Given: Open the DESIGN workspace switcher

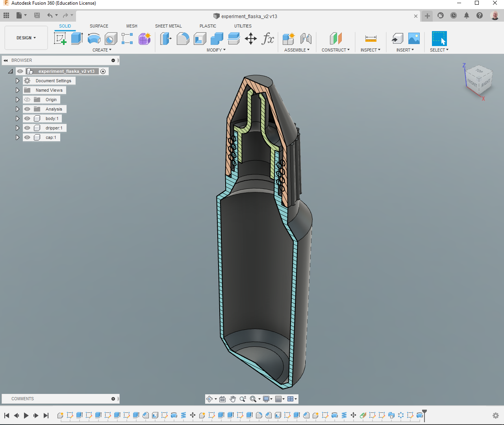Looking at the screenshot, I should tap(26, 38).
